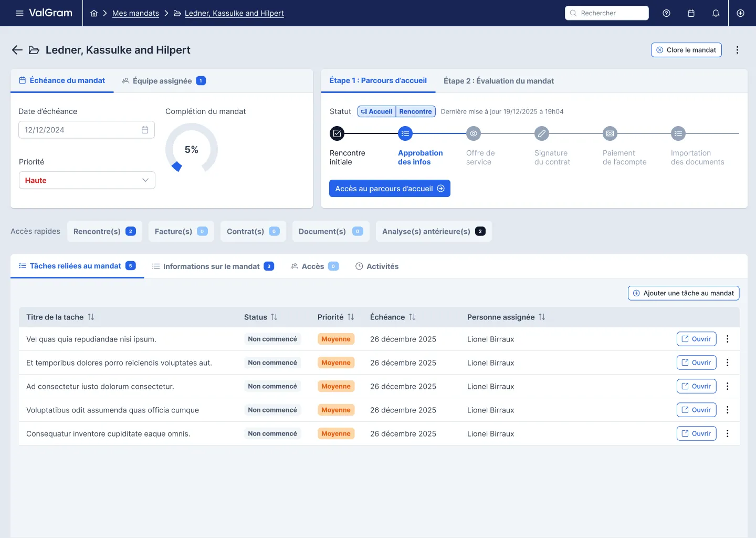Open the notifications bell icon
The image size is (756, 538).
point(716,13)
